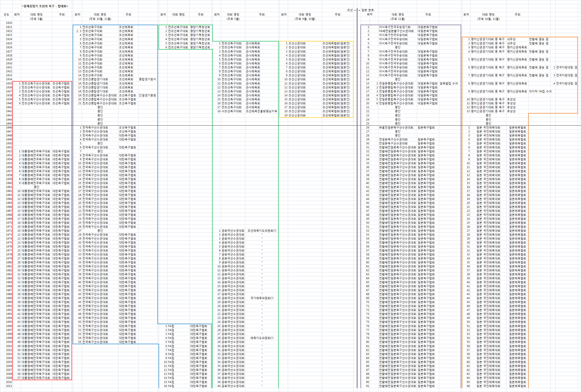This screenshot has width=581, height=392.
Task: Select the year cell '1920'
Action: tap(9, 23)
